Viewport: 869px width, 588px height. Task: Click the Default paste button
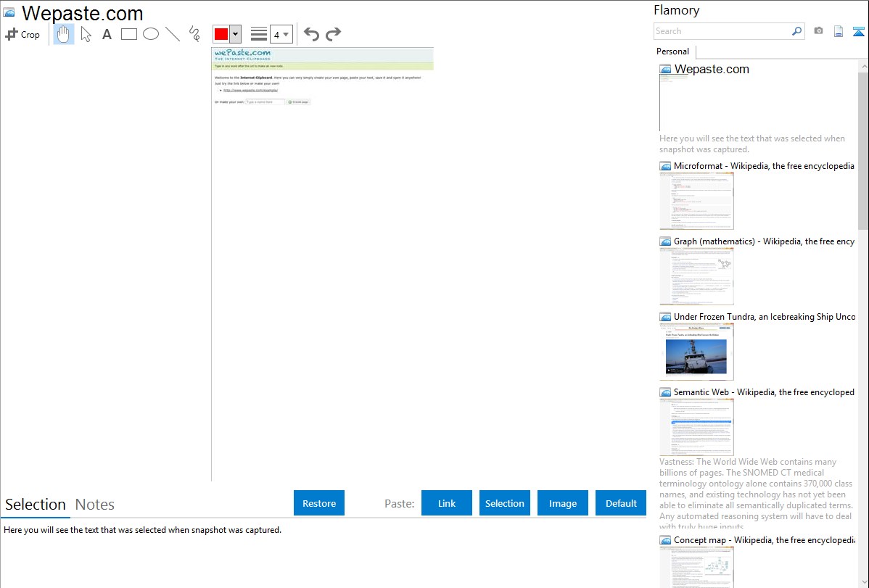[x=621, y=503]
